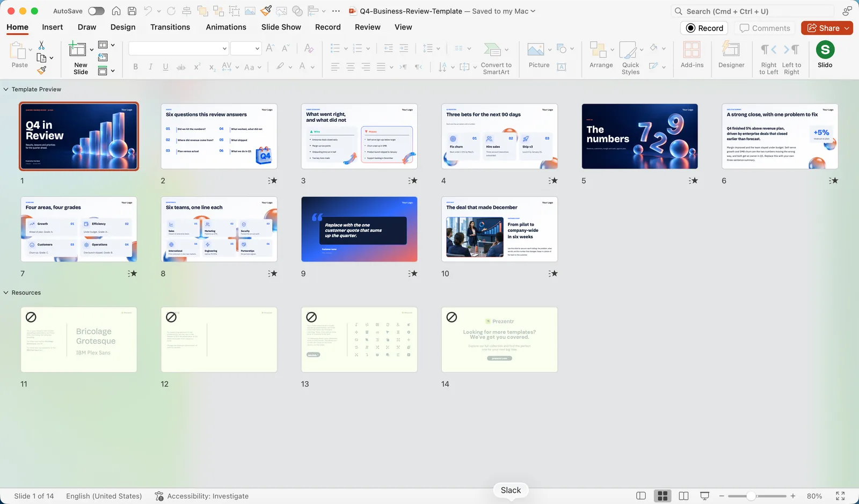Viewport: 859px width, 504px height.
Task: Toggle Strikethrough formatting
Action: pyautogui.click(x=181, y=67)
